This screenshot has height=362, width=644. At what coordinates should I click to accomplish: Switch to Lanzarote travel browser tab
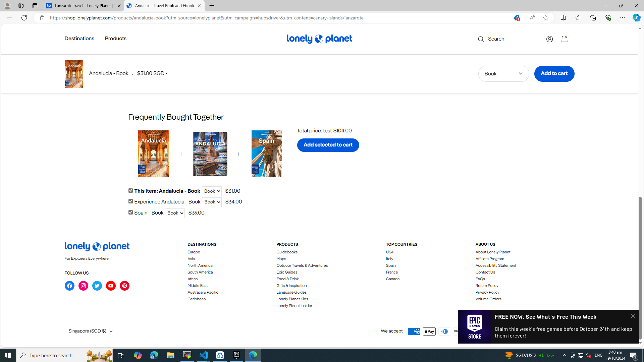(84, 6)
